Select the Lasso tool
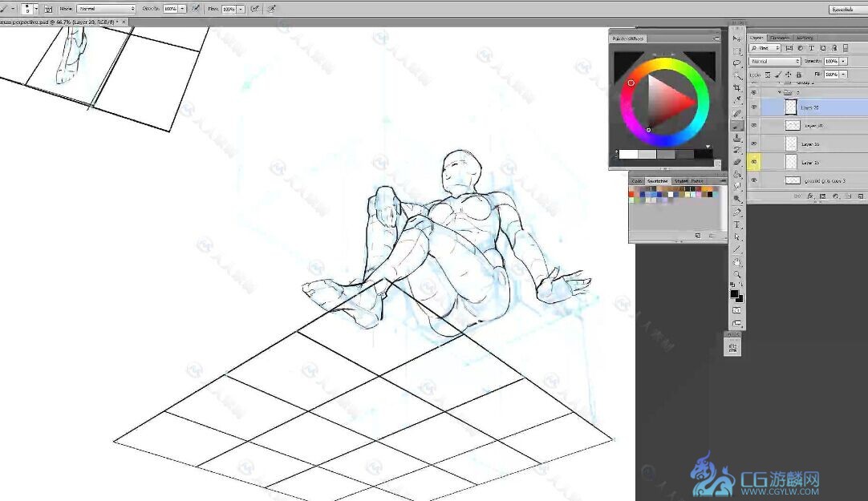 [x=737, y=63]
